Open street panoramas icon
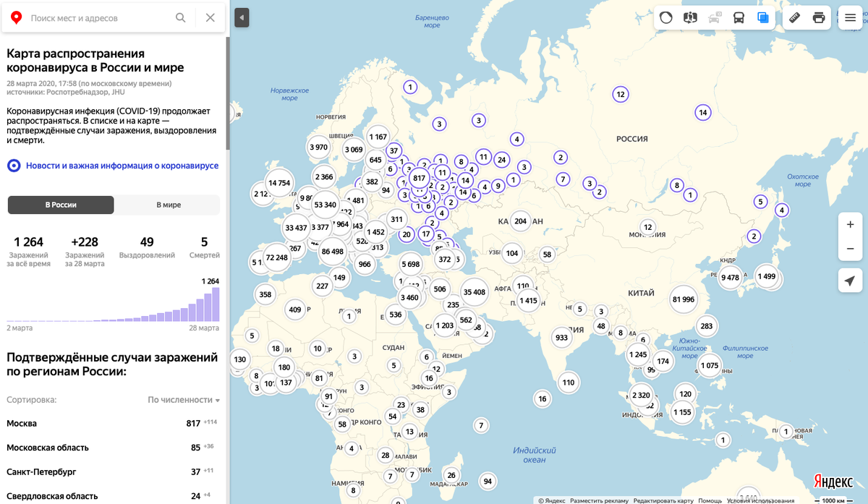The height and width of the screenshot is (504, 868). [690, 17]
